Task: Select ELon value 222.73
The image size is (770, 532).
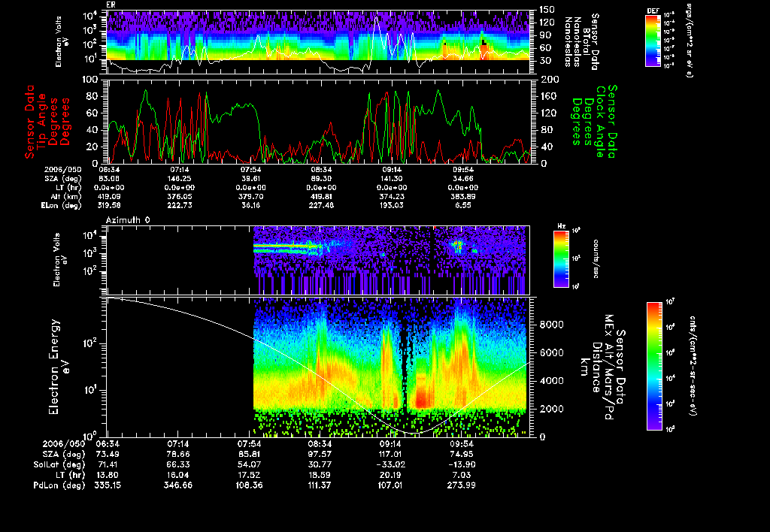Action: (x=180, y=205)
